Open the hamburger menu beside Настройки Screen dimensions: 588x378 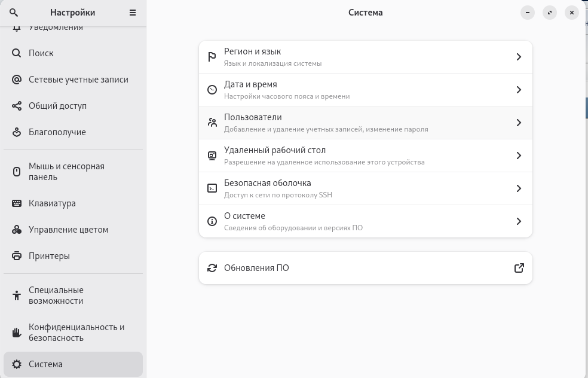click(133, 13)
